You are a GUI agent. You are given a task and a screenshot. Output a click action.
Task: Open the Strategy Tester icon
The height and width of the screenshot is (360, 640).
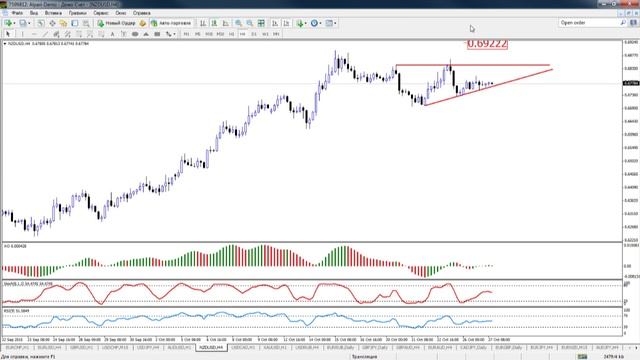coord(86,23)
